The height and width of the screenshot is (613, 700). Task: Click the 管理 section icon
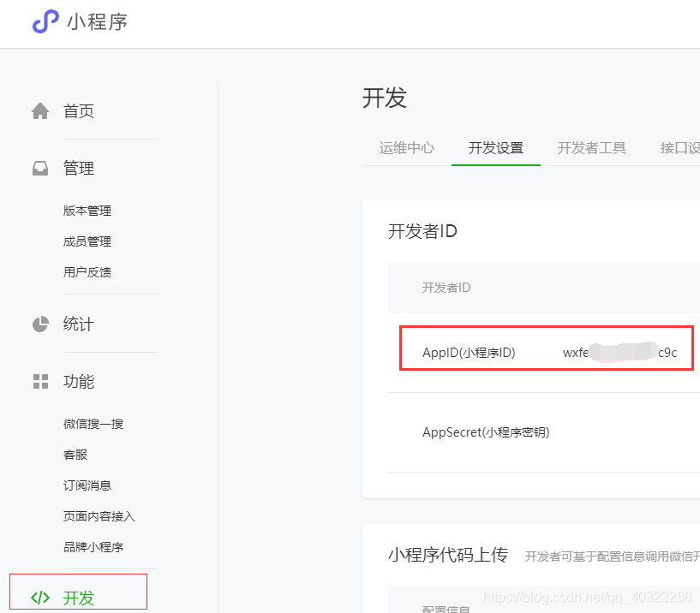(39, 168)
